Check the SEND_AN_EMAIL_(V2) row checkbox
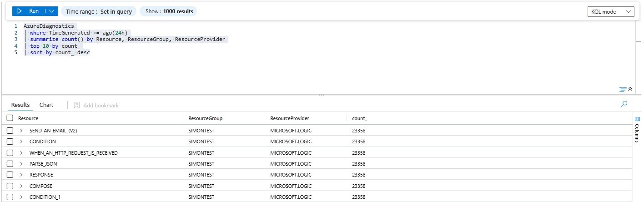 pos(10,131)
